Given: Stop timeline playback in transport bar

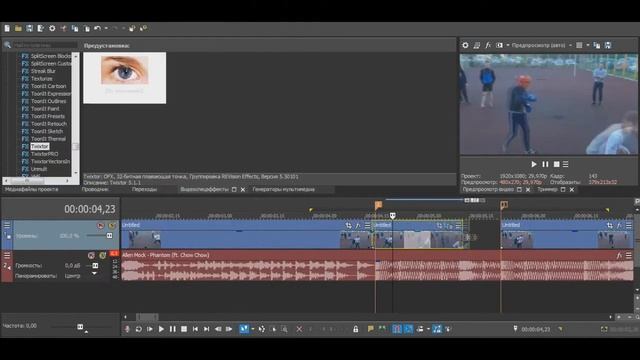Looking at the screenshot, I should pos(184,329).
